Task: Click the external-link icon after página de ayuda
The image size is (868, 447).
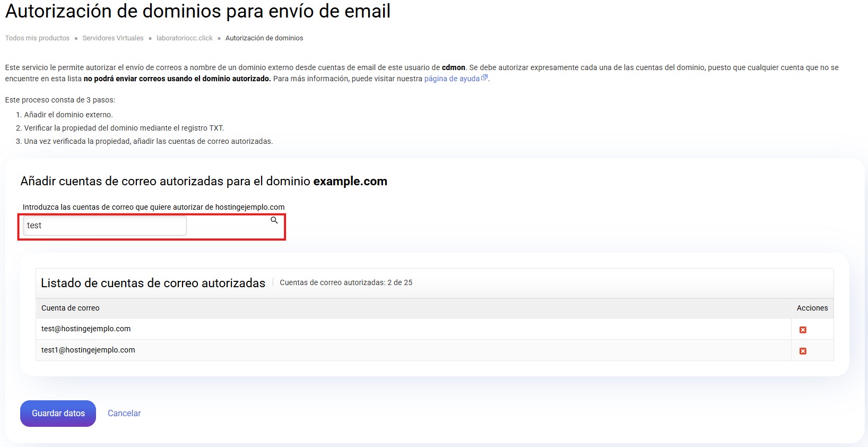Action: 484,78
